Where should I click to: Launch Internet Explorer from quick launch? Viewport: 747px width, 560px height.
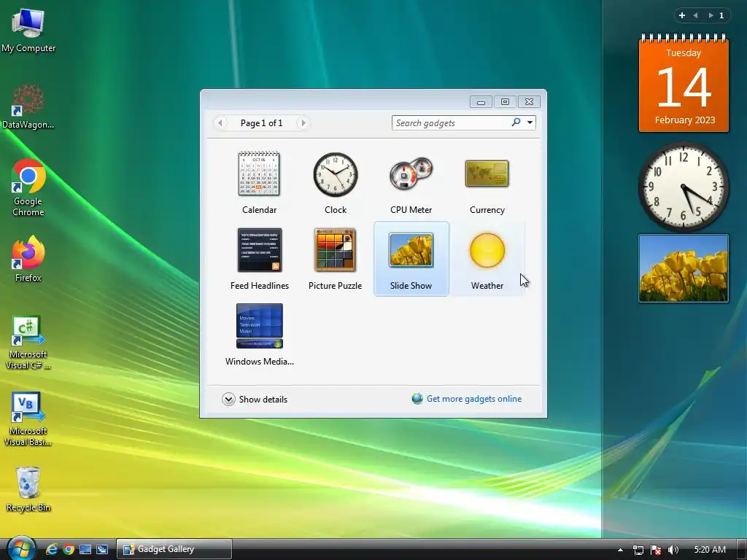(x=52, y=550)
